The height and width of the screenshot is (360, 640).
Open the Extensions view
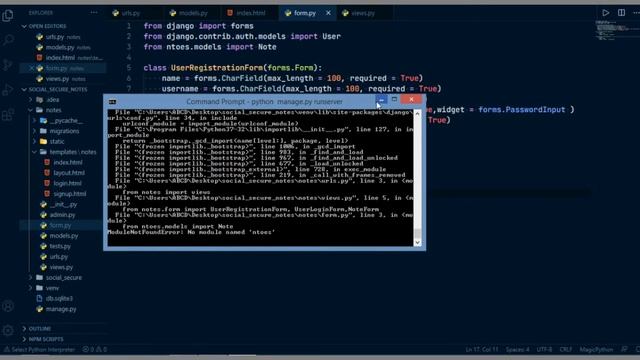pyautogui.click(x=8, y=115)
